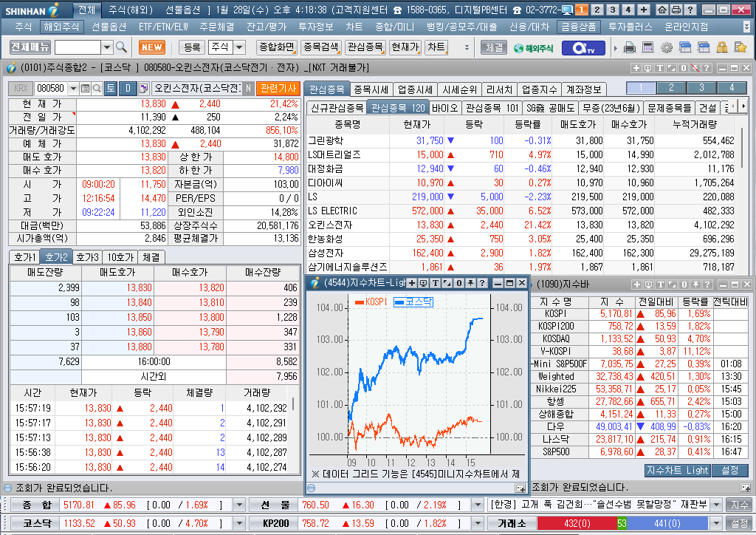The height and width of the screenshot is (535, 756).
Task: Click the orange 관련기사 button
Action: pos(278,88)
